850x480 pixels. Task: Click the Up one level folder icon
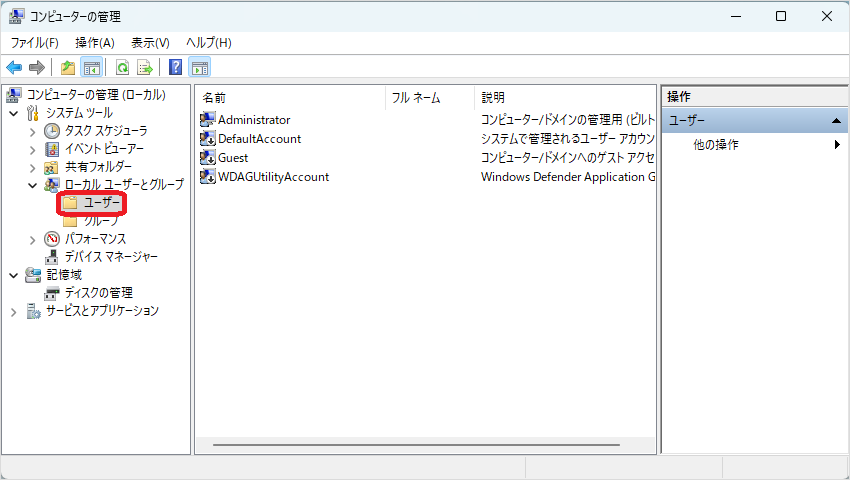click(68, 68)
